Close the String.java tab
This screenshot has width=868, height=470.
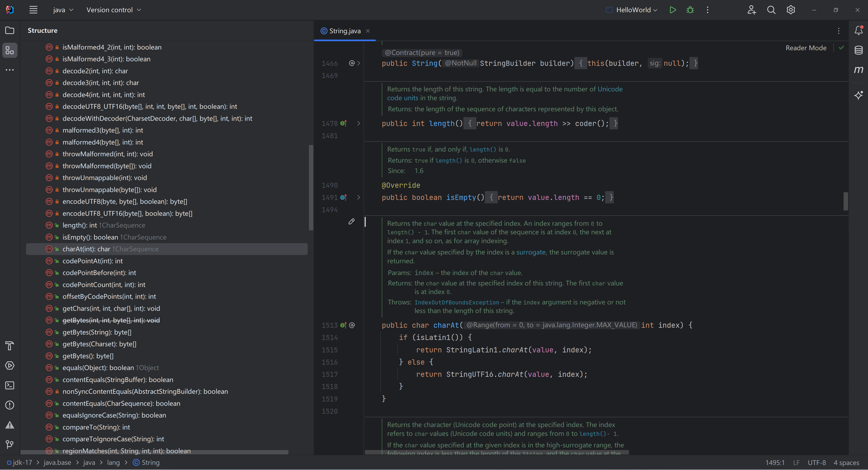pyautogui.click(x=368, y=31)
